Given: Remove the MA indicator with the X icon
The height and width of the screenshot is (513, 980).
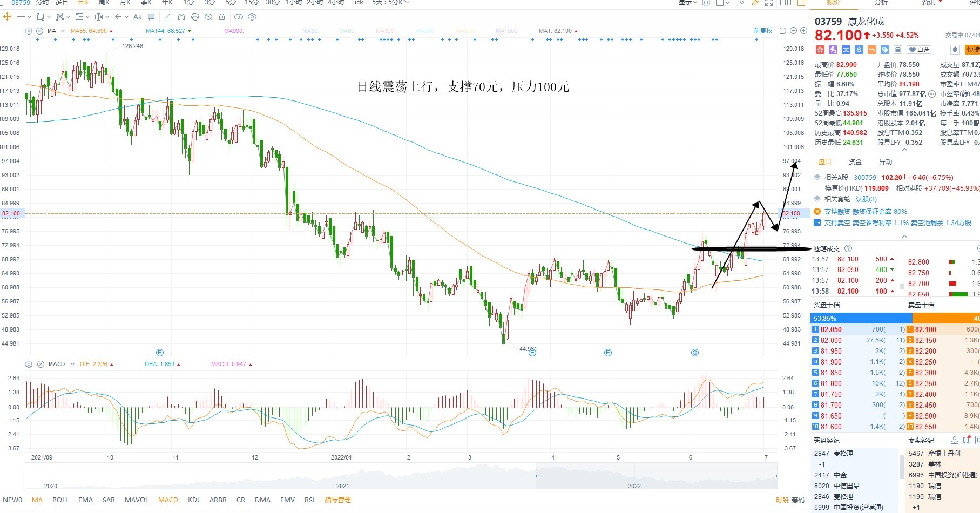Looking at the screenshot, I should pos(39,31).
